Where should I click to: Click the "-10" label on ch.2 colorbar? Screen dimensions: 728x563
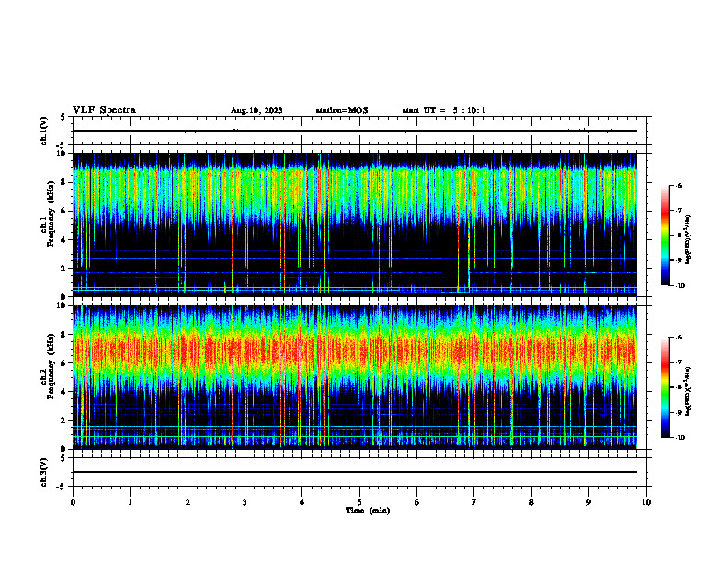(679, 438)
